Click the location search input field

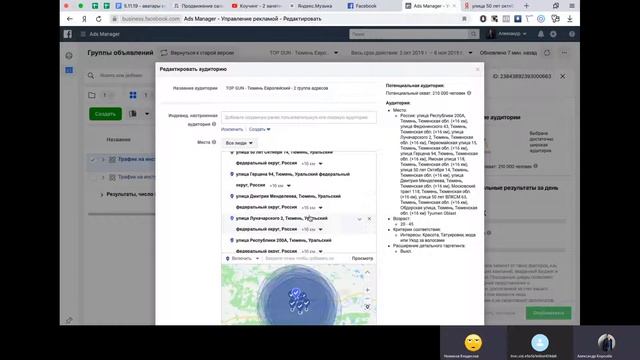305,258
